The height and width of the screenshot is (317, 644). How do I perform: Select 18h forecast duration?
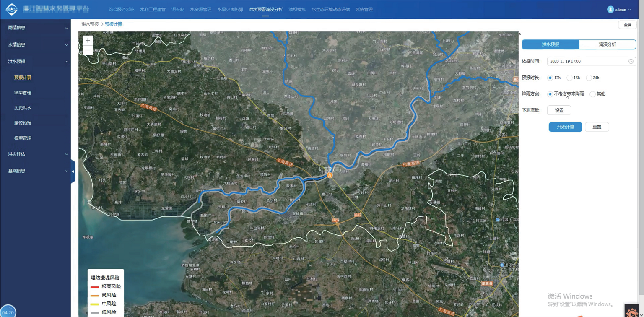pos(573,78)
